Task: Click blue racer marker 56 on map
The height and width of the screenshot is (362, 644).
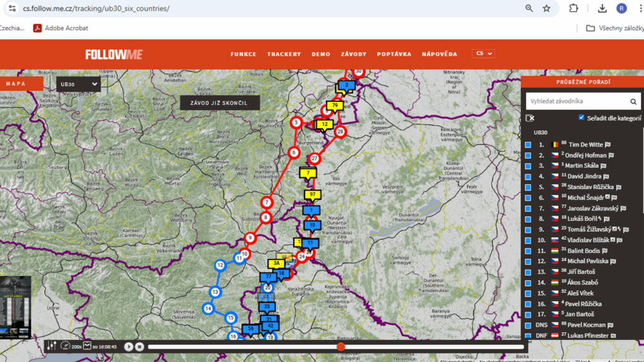Action: [x=250, y=329]
